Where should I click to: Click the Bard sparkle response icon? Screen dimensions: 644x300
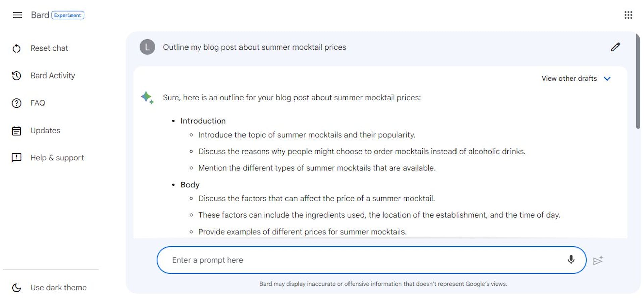pyautogui.click(x=147, y=97)
